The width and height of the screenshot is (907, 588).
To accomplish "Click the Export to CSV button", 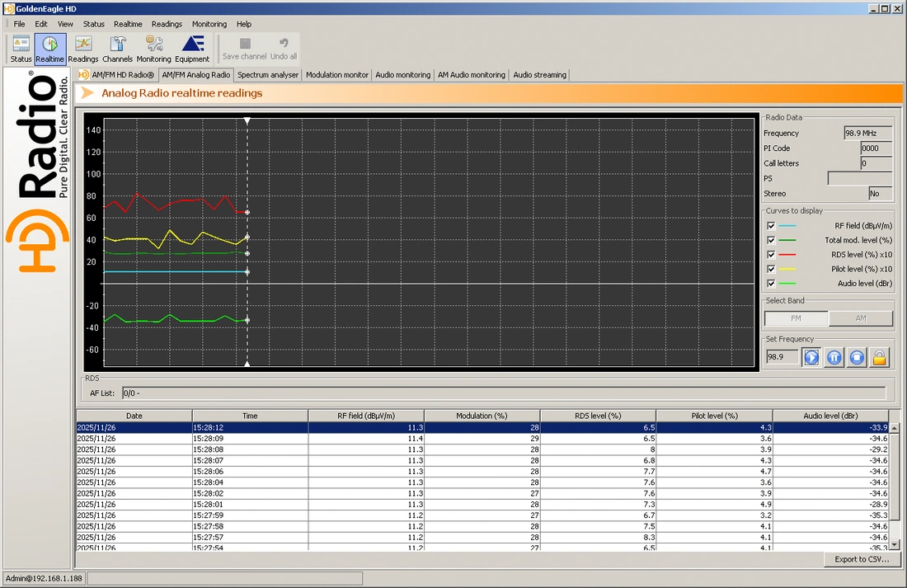I will (862, 559).
